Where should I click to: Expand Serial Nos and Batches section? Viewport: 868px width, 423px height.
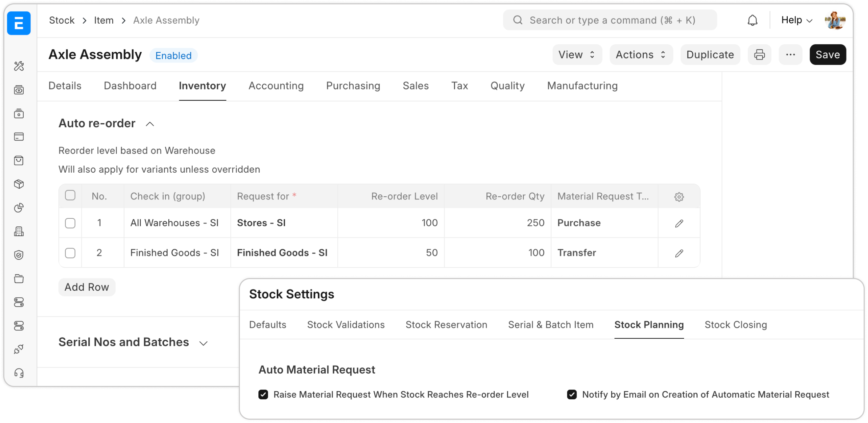[204, 343]
